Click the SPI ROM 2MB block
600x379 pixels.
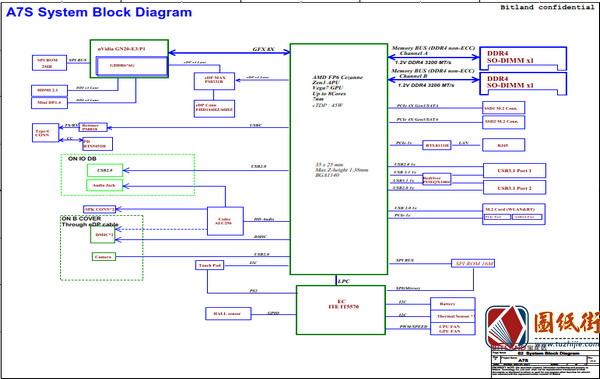49,63
